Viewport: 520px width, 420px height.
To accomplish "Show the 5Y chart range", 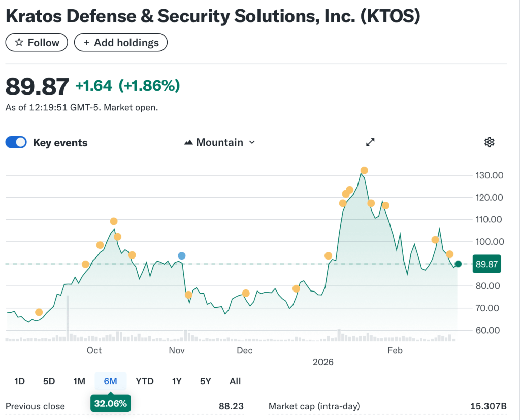I will (x=205, y=381).
